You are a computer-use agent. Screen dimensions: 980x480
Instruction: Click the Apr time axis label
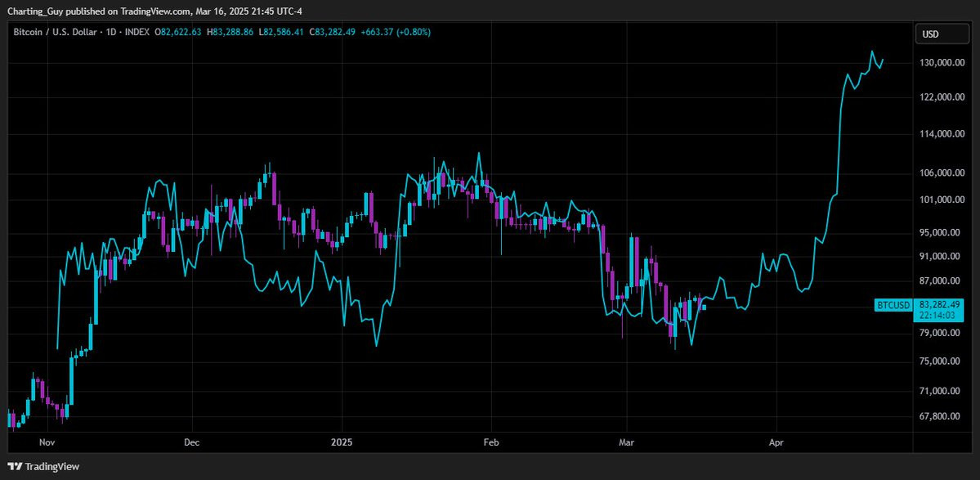776,442
